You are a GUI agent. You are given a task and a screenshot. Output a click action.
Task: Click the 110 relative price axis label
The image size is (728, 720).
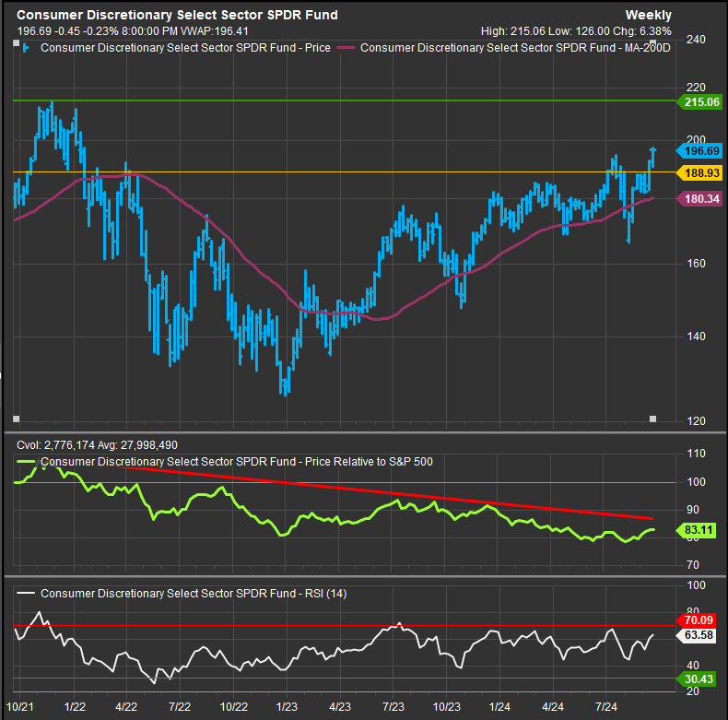696,454
